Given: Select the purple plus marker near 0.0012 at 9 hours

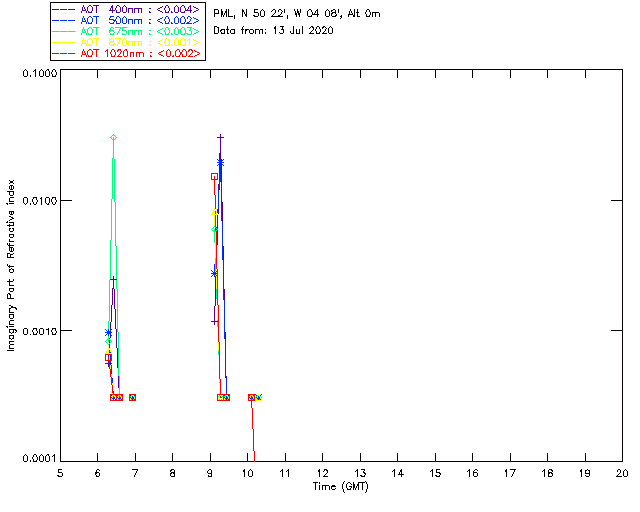Looking at the screenshot, I should pos(214,322).
